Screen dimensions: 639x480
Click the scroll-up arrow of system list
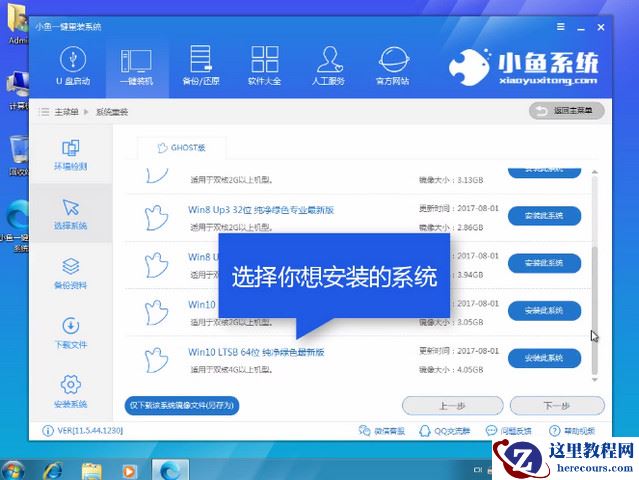click(595, 172)
